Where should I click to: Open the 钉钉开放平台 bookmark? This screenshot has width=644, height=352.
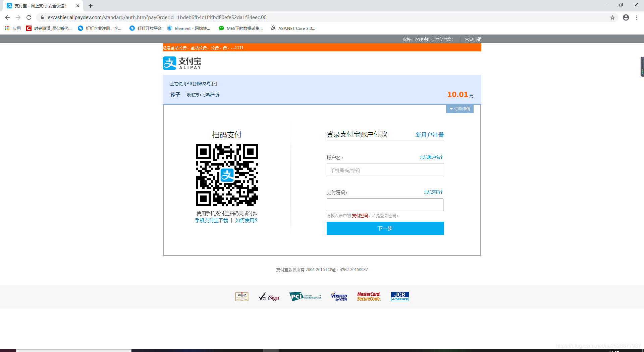tap(146, 28)
